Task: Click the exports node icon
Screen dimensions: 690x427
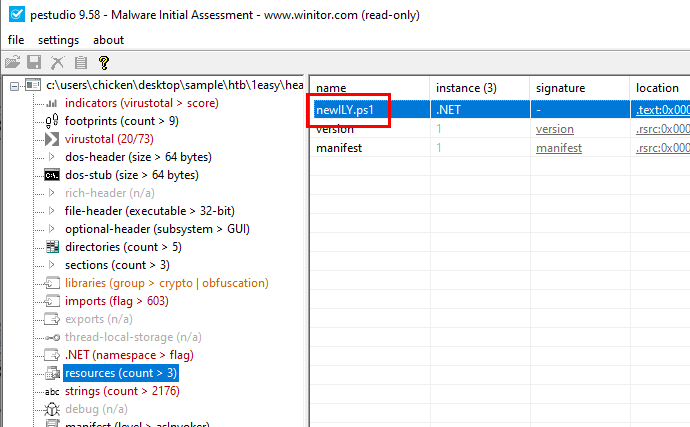Action: (x=52, y=319)
